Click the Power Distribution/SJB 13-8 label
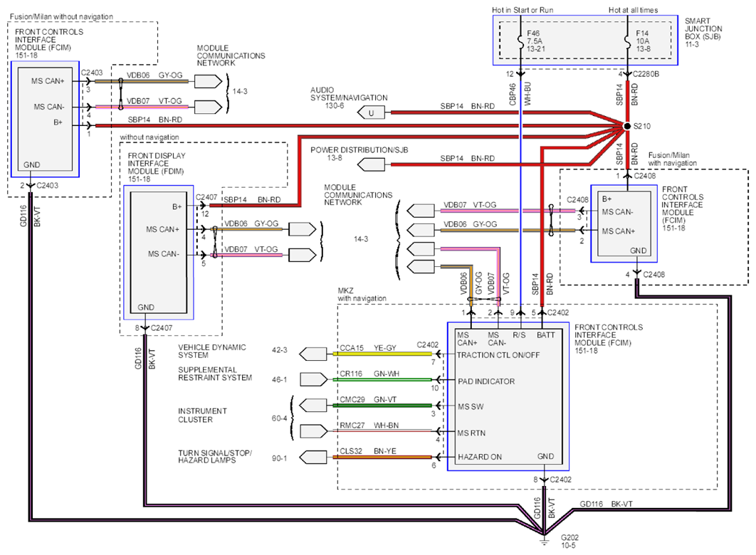The image size is (756, 555). (x=359, y=154)
